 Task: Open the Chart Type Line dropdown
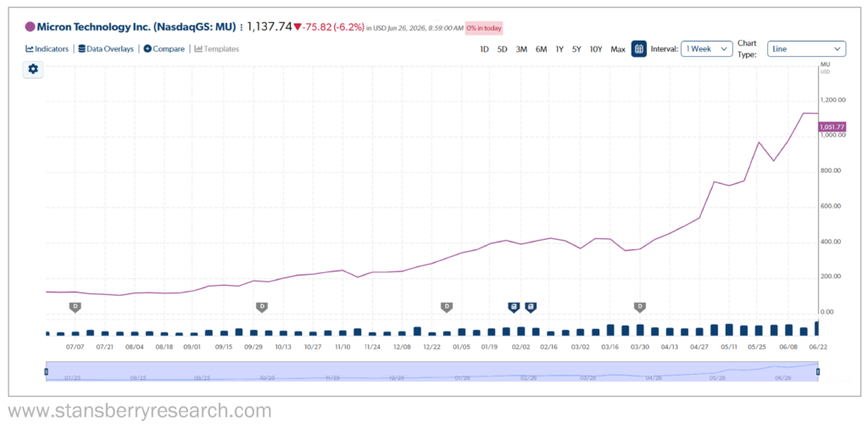(807, 48)
